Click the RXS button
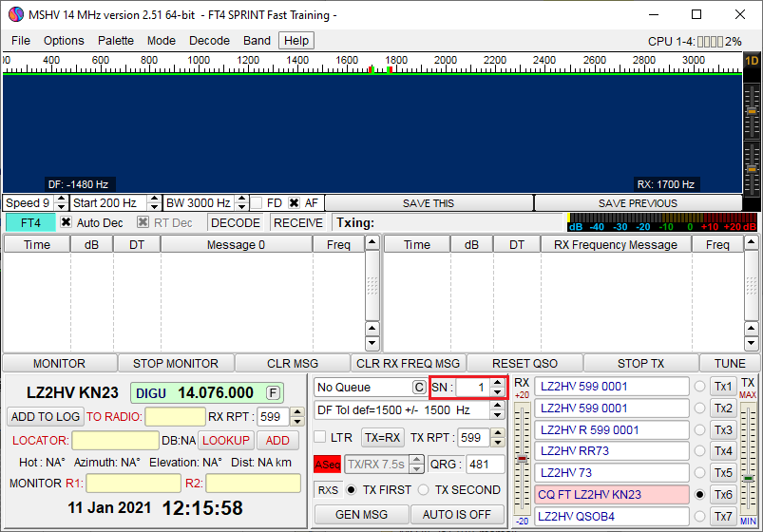This screenshot has width=763, height=532. 328,490
